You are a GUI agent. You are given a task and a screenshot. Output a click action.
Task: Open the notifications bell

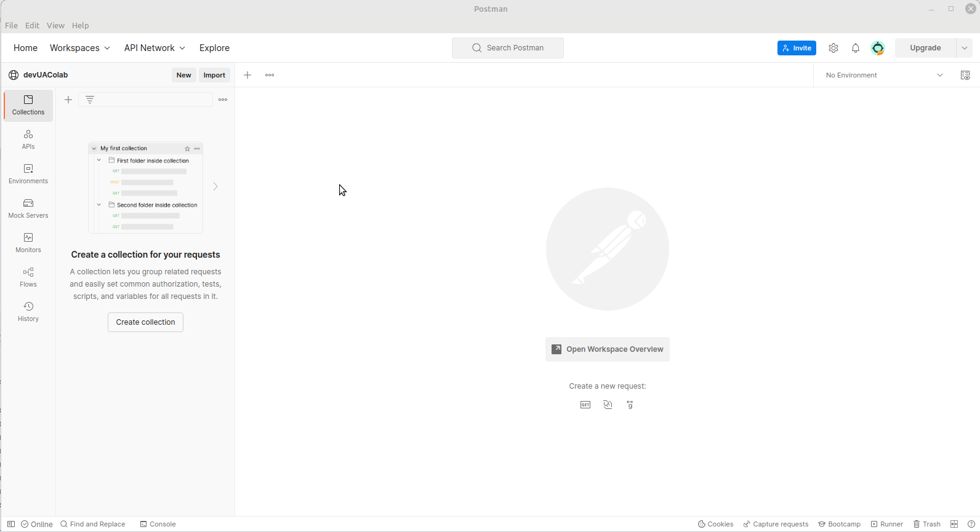856,48
